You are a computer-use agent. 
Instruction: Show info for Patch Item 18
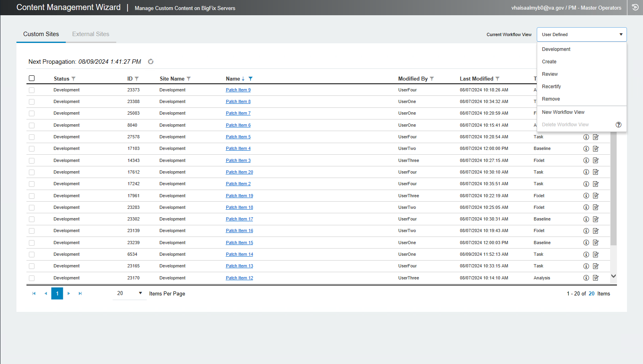point(586,207)
